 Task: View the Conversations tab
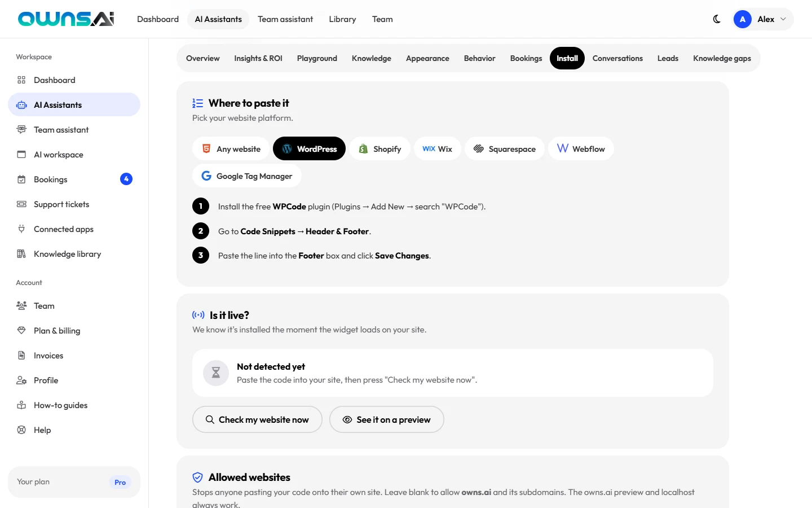[x=617, y=58]
